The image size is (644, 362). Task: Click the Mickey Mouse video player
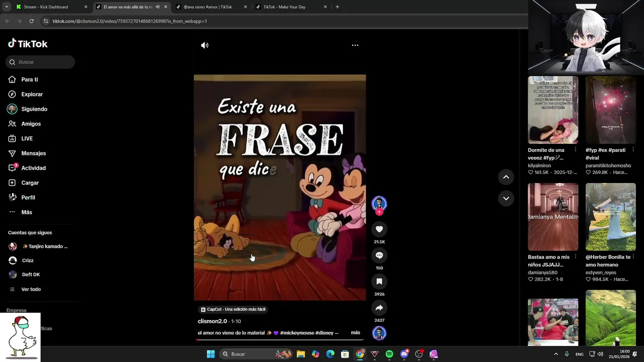pos(280,188)
